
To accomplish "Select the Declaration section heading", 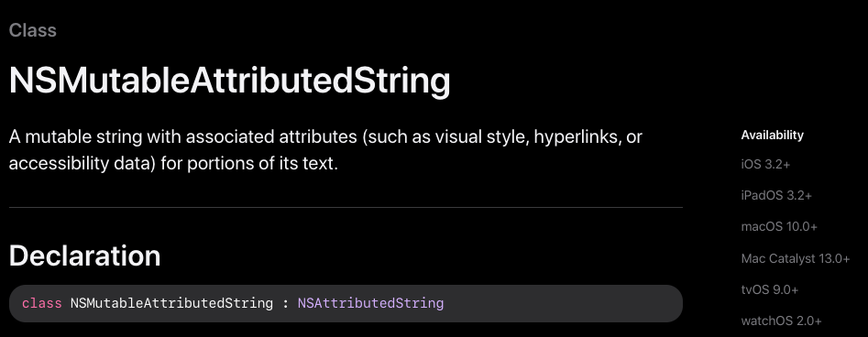I will click(84, 255).
